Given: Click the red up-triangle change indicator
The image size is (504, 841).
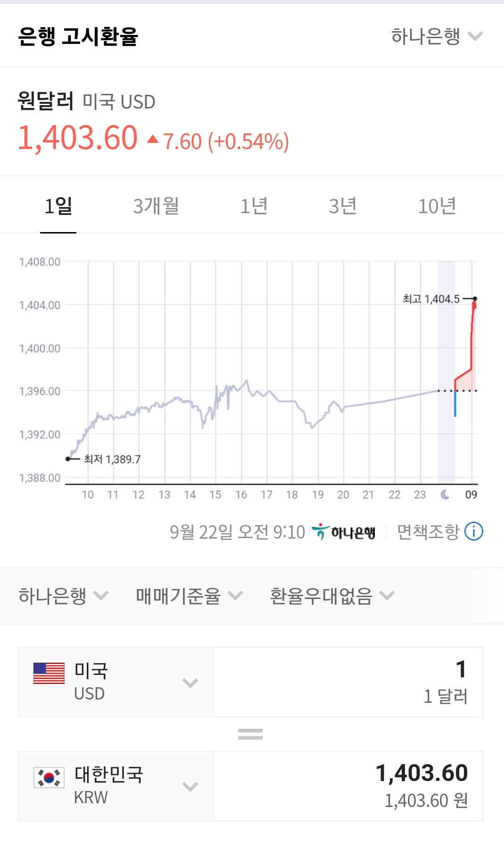Looking at the screenshot, I should 152,139.
